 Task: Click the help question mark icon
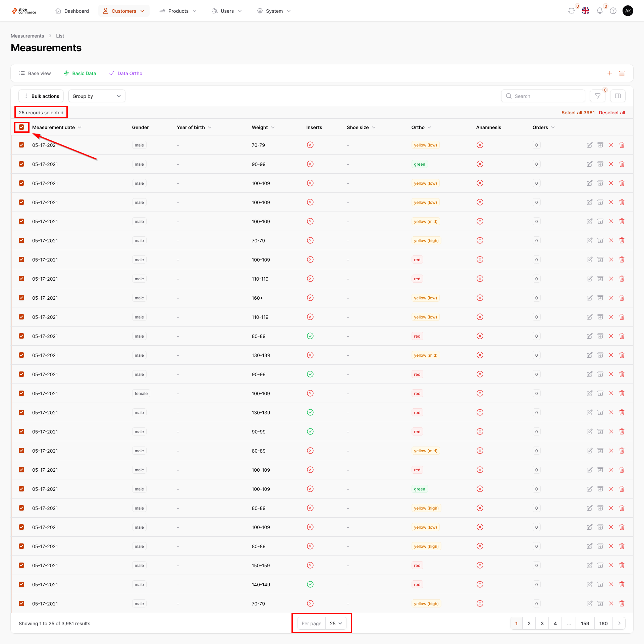pos(613,11)
